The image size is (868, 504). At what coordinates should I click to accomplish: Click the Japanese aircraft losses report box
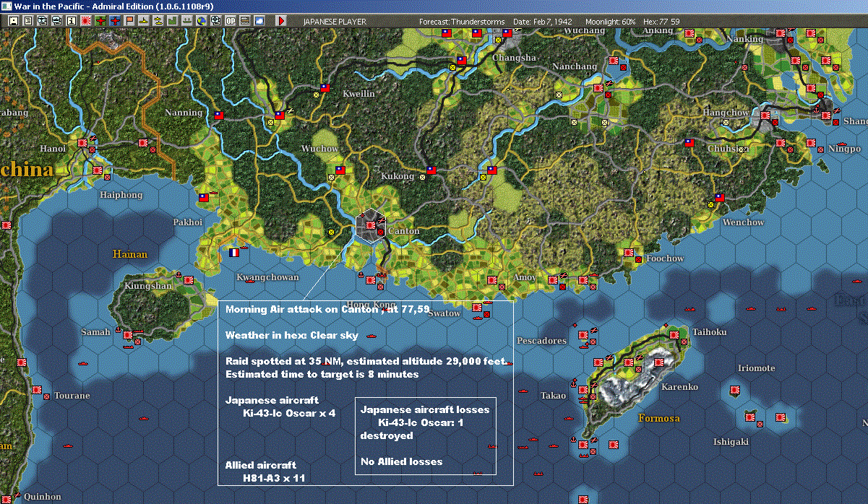(x=426, y=435)
